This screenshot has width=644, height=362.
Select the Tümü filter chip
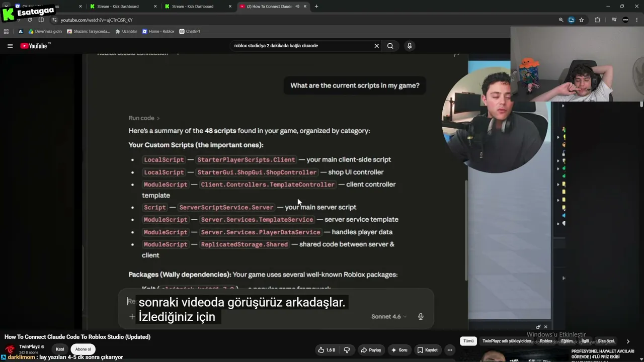(x=468, y=341)
